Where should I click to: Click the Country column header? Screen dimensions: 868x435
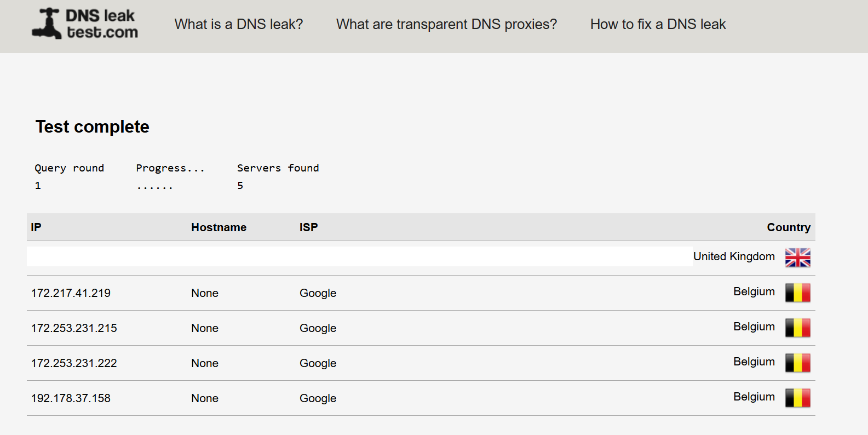pyautogui.click(x=789, y=227)
